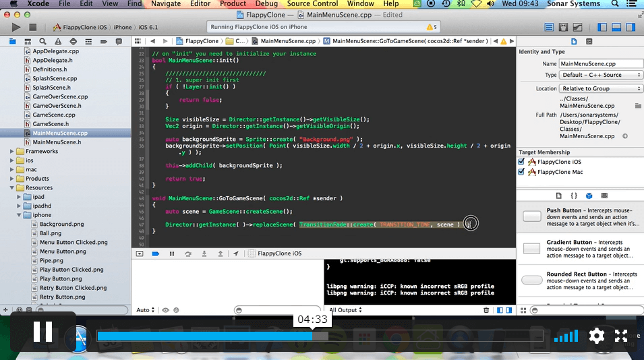Toggle breakpoints activation in debug bar
This screenshot has height=360, width=644.
155,253
